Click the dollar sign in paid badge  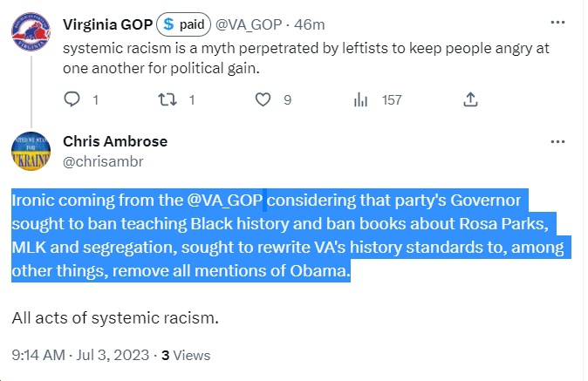point(168,24)
